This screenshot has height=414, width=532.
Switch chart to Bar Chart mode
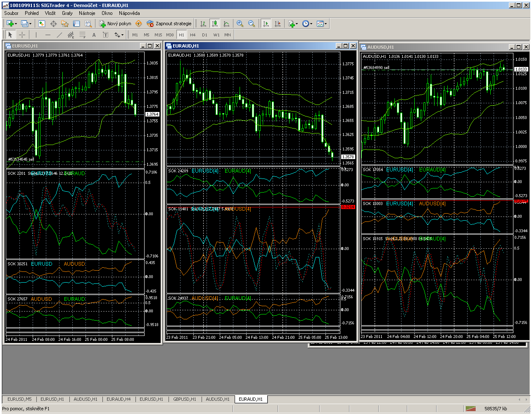pos(203,24)
